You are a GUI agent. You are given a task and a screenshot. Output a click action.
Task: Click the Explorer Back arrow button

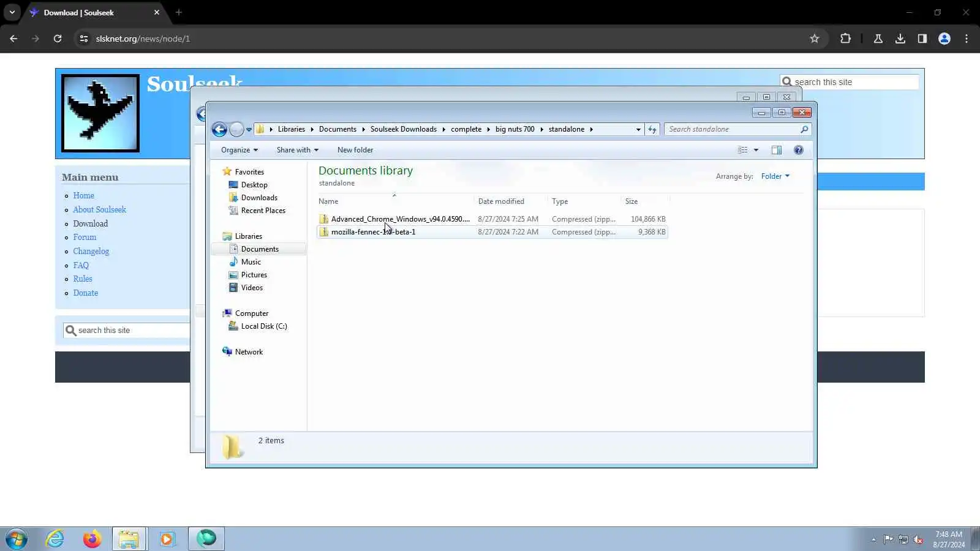(219, 129)
